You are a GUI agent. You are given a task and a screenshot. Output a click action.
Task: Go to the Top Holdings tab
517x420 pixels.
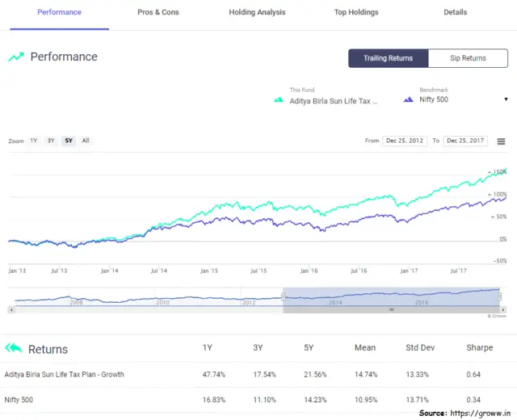click(356, 12)
